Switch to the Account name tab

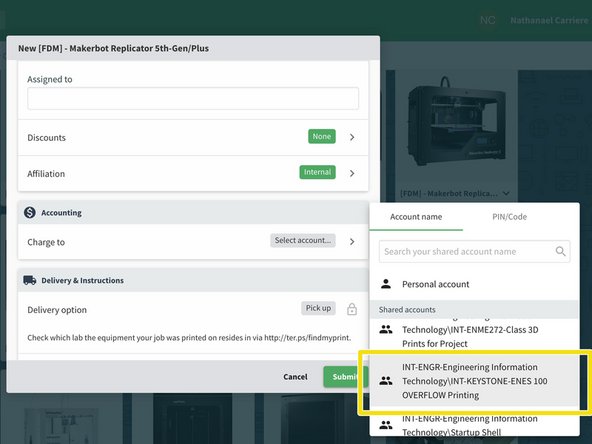pyautogui.click(x=416, y=217)
